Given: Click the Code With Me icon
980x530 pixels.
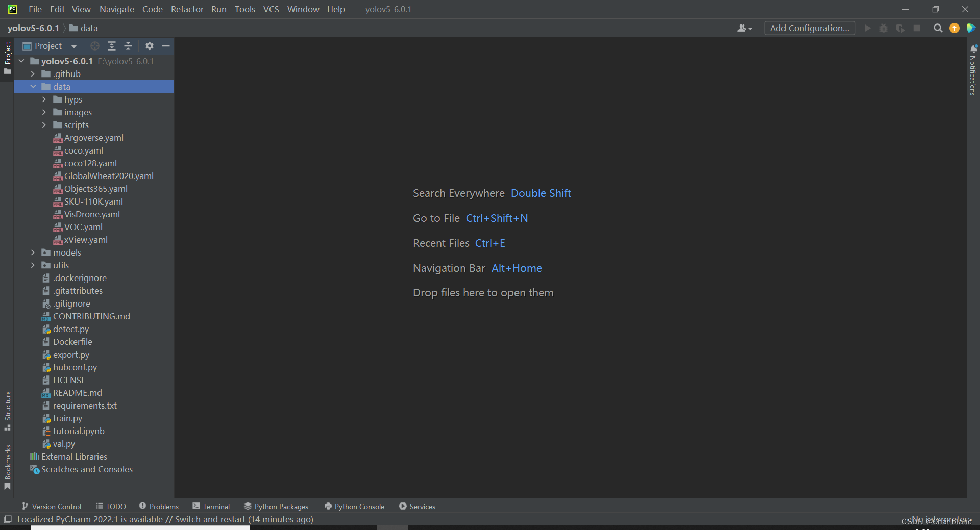Looking at the screenshot, I should pyautogui.click(x=971, y=28).
